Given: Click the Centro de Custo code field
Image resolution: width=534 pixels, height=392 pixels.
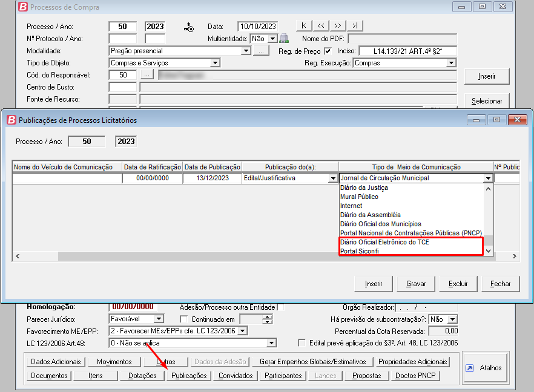Looking at the screenshot, I should pyautogui.click(x=122, y=87).
